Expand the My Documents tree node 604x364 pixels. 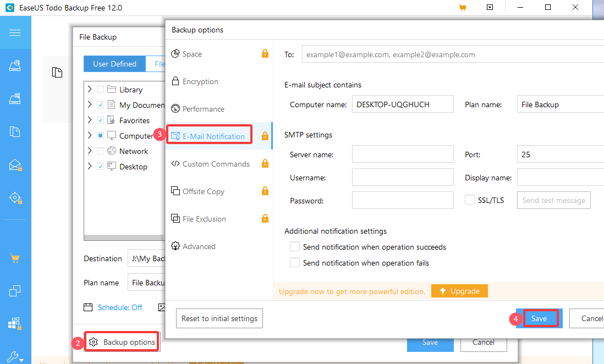(x=90, y=105)
